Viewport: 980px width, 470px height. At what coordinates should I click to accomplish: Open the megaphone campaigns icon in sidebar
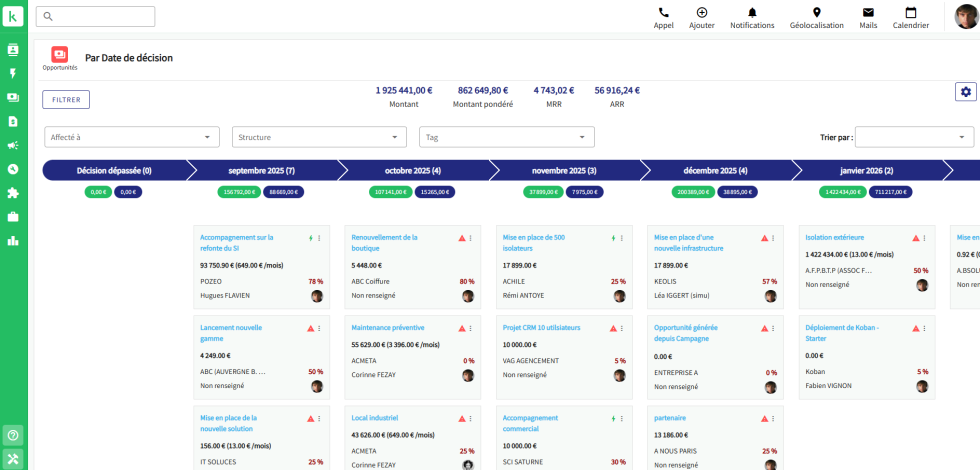pyautogui.click(x=13, y=145)
